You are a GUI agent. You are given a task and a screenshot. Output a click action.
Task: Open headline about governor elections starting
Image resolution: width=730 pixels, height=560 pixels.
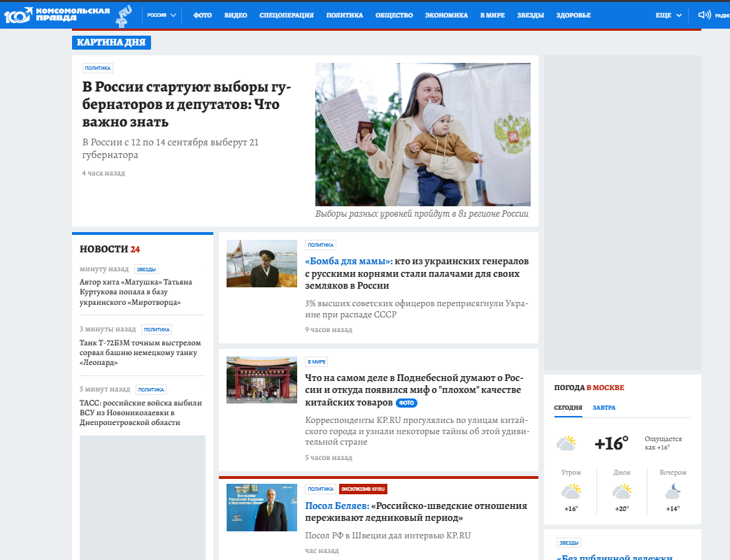coord(186,105)
